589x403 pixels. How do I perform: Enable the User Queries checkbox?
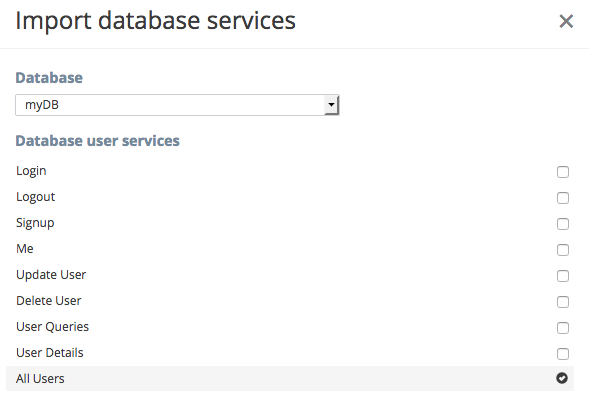click(562, 328)
